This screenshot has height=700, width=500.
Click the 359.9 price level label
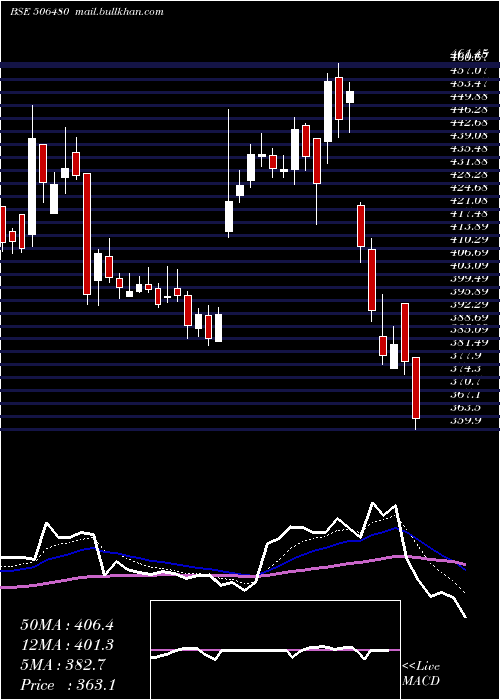click(x=466, y=421)
